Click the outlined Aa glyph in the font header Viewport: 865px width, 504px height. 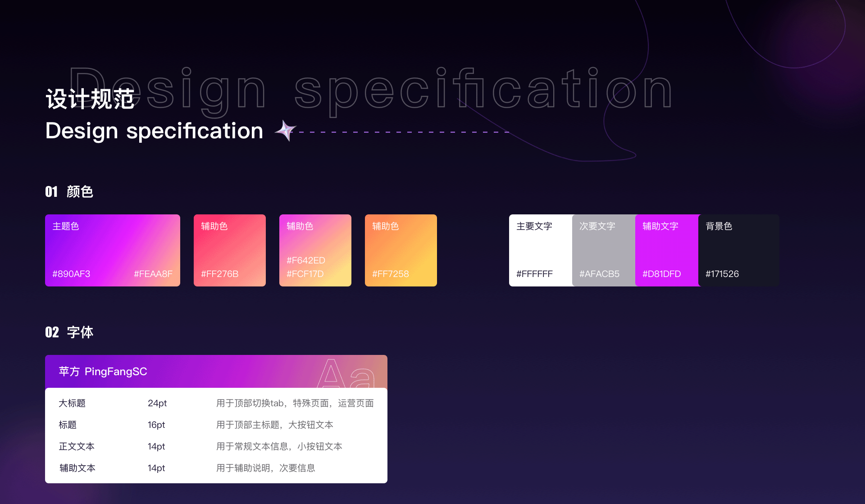[346, 373]
